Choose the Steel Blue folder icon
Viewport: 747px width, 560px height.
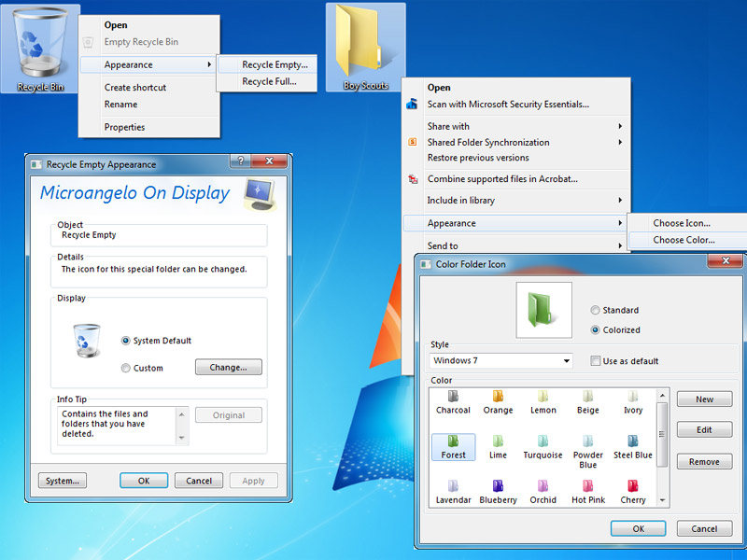click(x=633, y=441)
